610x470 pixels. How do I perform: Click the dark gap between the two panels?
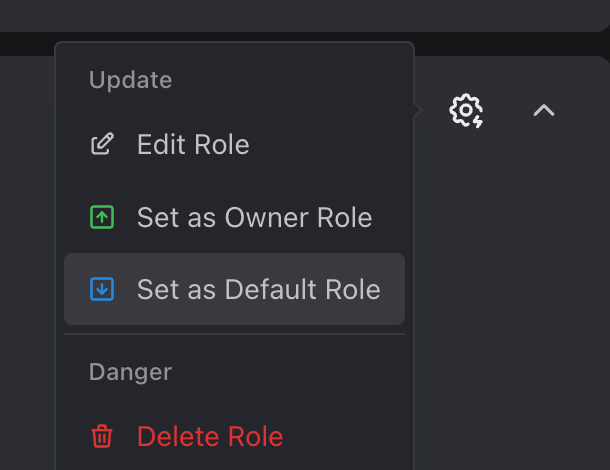tap(506, 44)
